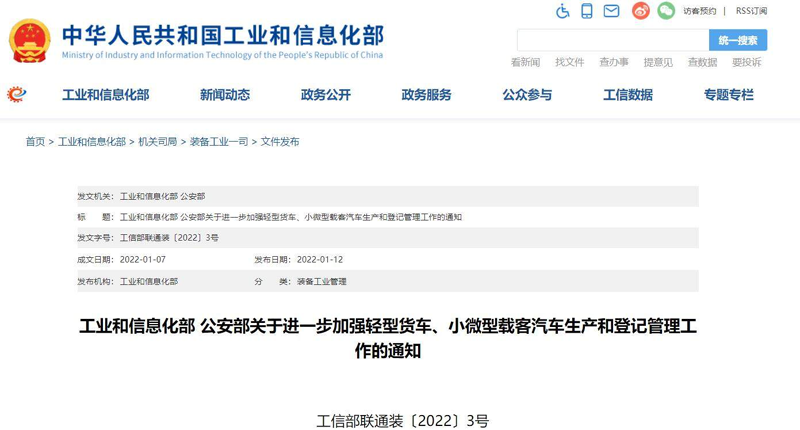
Task: Click 成文日期 value 2022-01-07
Action: click(x=143, y=260)
